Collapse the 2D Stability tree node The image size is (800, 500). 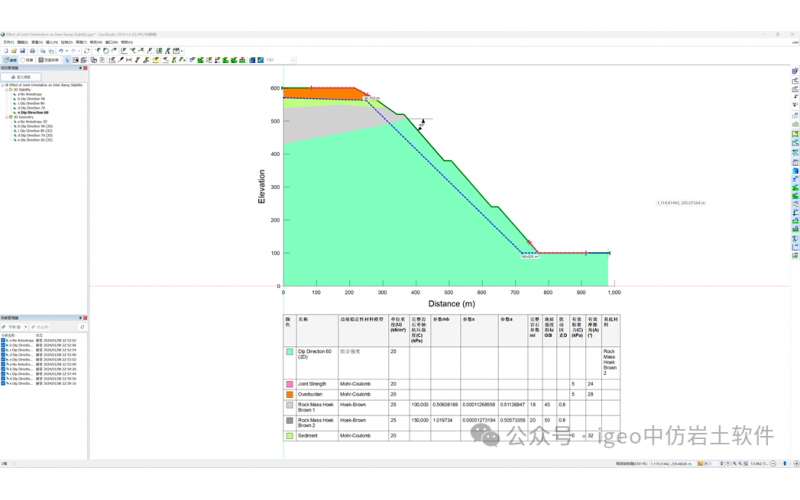point(5,88)
